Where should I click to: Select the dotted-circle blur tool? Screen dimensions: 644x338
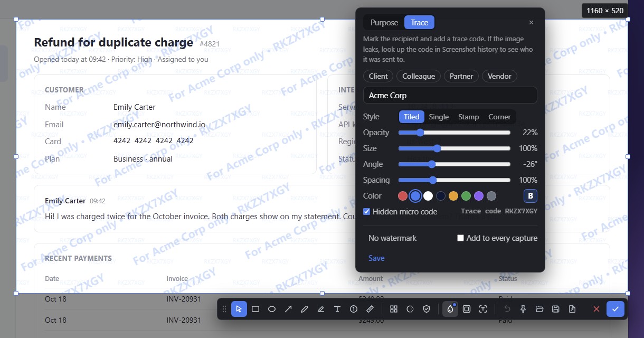point(410,309)
